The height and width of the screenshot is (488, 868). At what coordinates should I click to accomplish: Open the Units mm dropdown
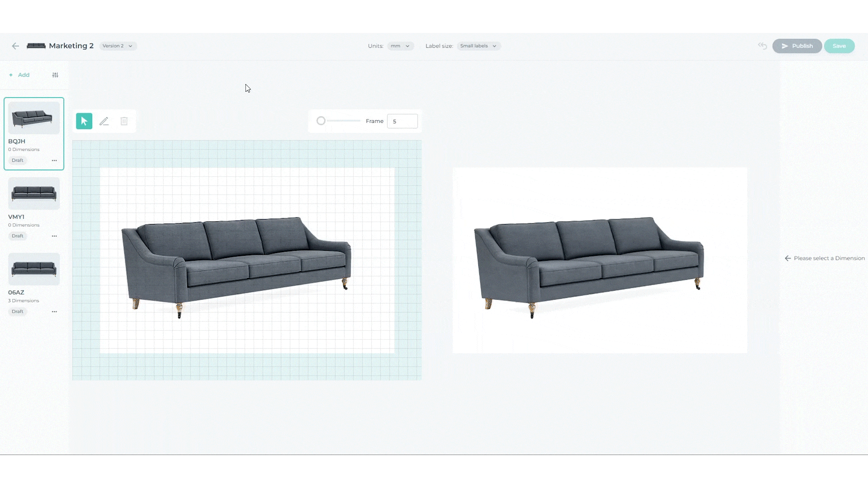[400, 46]
